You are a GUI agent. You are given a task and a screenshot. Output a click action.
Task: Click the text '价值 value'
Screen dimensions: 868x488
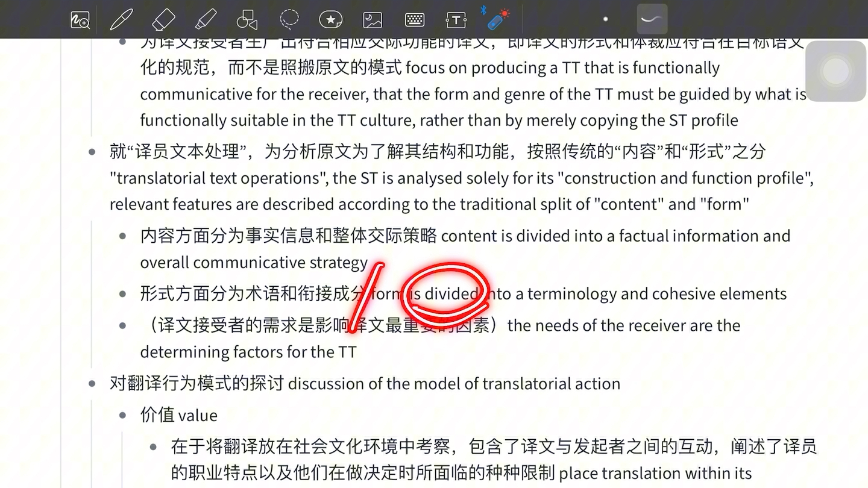click(179, 415)
